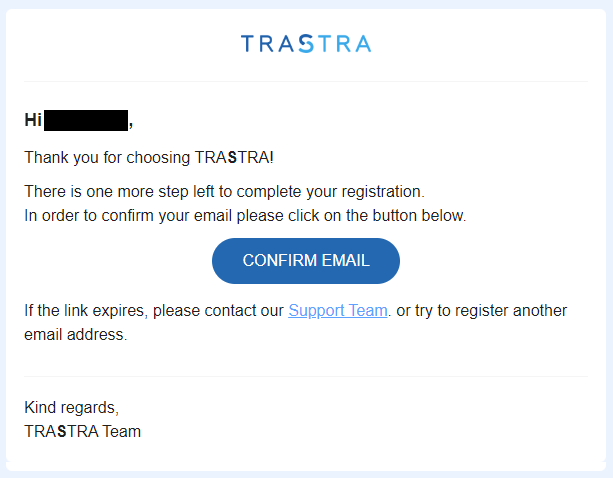Click the horizontal divider above "Kind regards"

[306, 377]
